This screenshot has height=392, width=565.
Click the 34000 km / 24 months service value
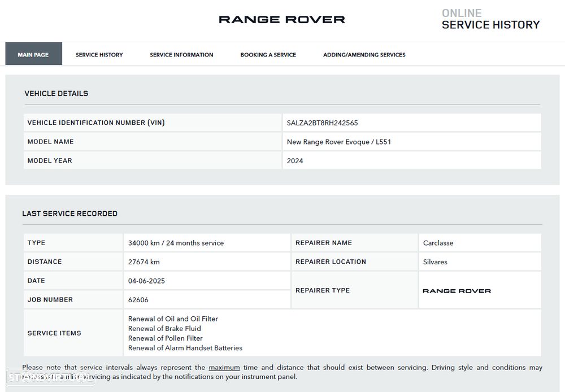tap(176, 243)
